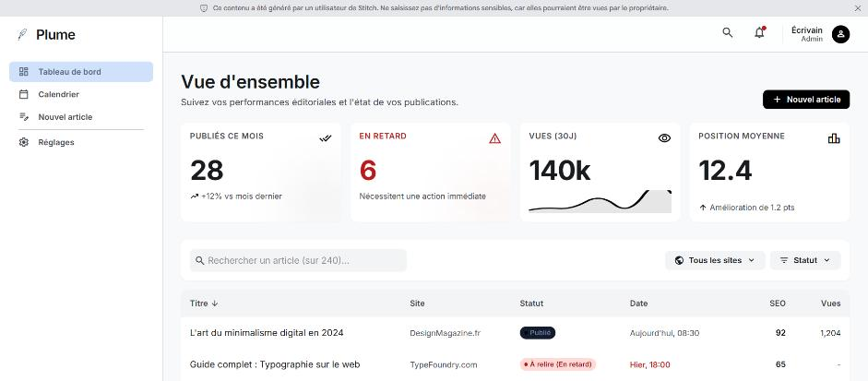Click the calendar icon in sidebar
Screen dimensions: 868x381
[x=23, y=94]
